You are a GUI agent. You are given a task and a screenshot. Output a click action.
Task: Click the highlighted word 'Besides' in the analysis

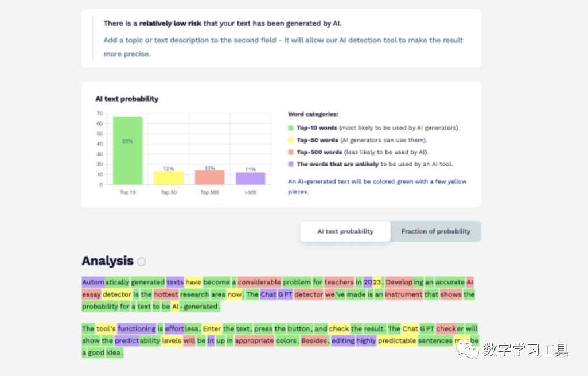click(x=314, y=340)
